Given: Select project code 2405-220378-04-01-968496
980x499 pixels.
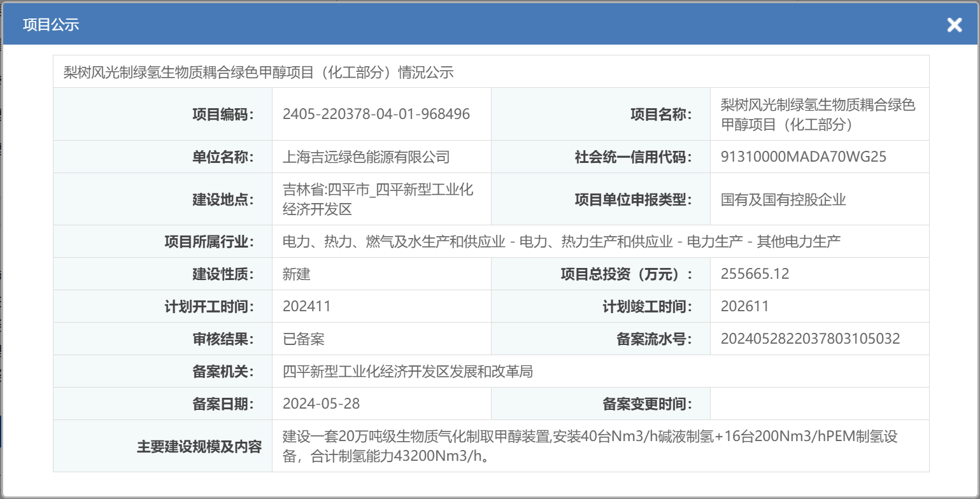Looking at the screenshot, I should click(376, 115).
